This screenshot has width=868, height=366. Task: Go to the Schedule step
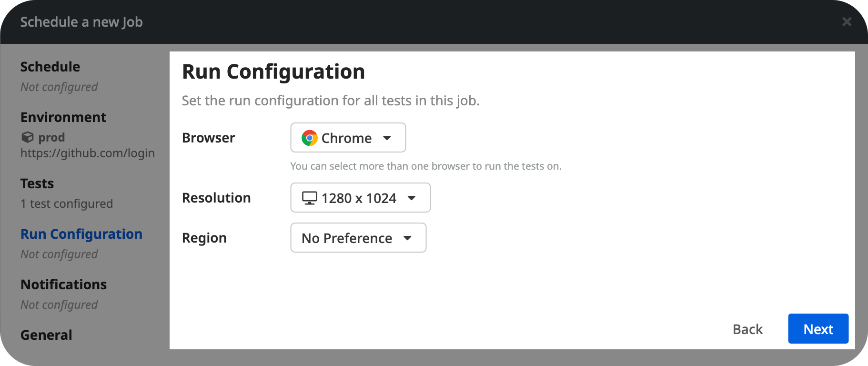[x=50, y=67]
